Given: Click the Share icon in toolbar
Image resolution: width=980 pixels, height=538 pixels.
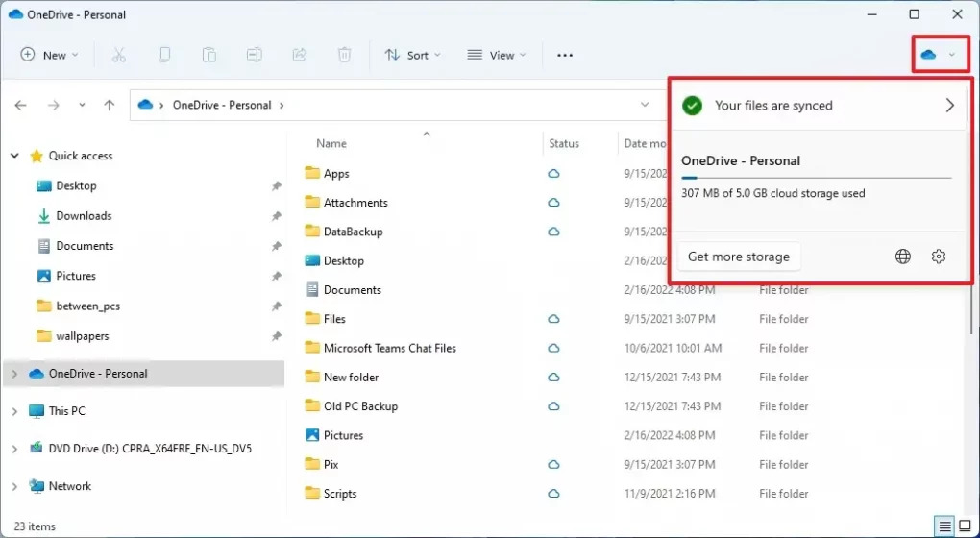Looking at the screenshot, I should 300,55.
